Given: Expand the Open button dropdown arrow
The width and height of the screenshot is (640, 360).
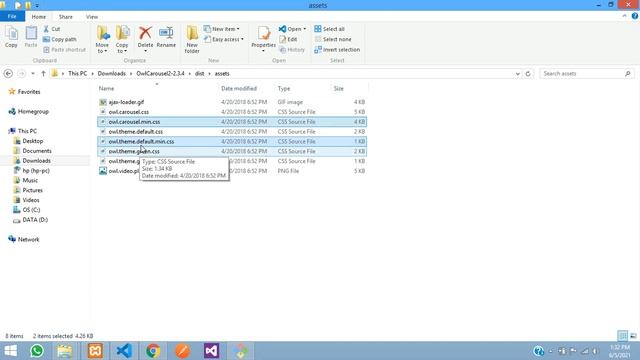Looking at the screenshot, I should pyautogui.click(x=304, y=29).
